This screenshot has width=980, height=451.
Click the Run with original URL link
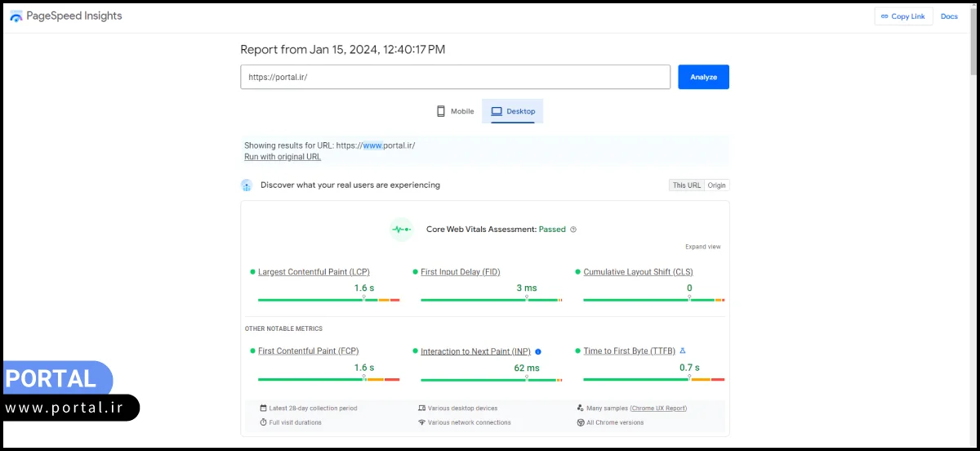coord(283,157)
